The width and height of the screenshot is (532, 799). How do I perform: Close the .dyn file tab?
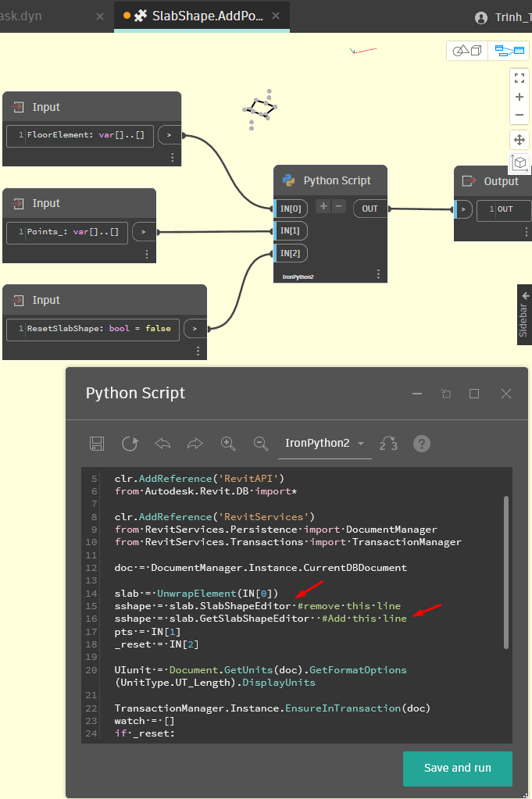click(100, 16)
